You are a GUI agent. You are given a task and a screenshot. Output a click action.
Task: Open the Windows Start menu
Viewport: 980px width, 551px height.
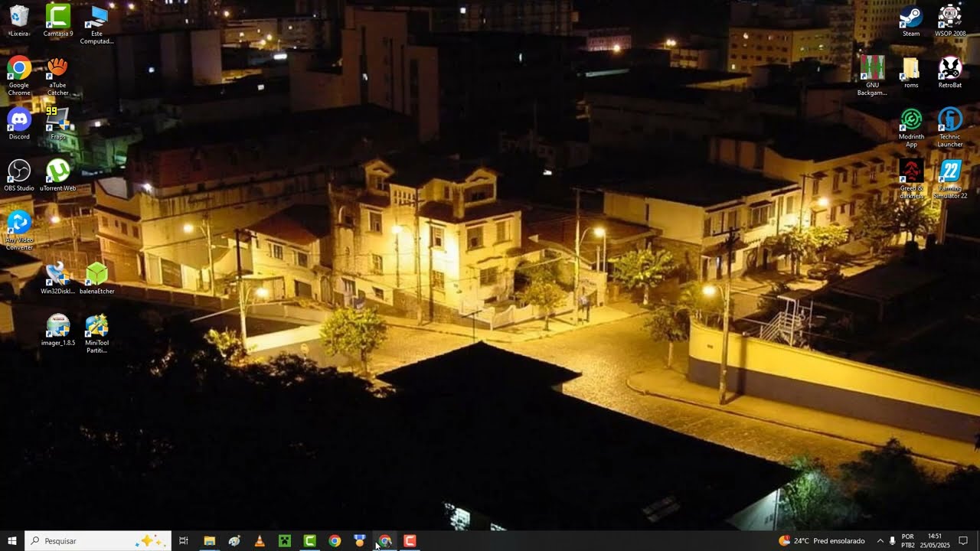coord(12,541)
